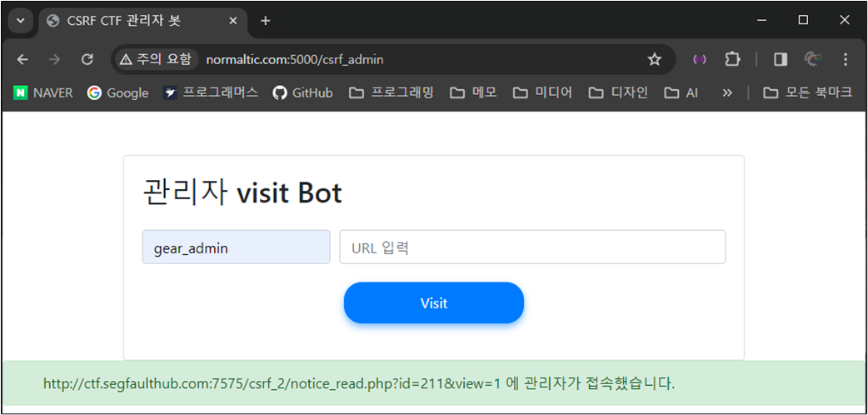Open the 프로그래머스 bookmark
868x415 pixels.
click(211, 93)
